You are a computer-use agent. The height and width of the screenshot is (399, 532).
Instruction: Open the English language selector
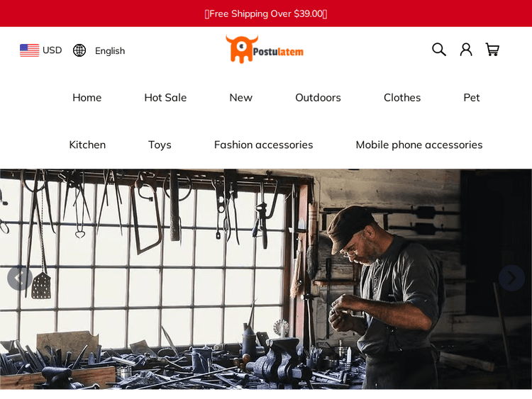(110, 51)
